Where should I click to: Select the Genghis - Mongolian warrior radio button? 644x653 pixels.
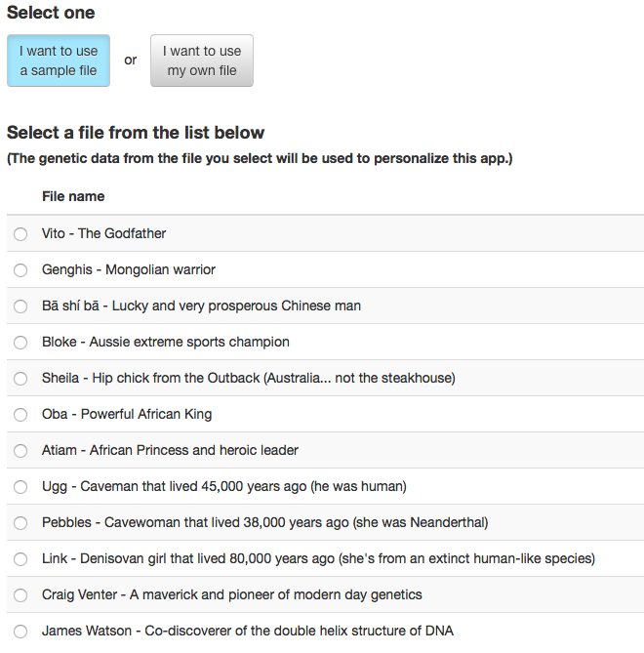click(20, 270)
